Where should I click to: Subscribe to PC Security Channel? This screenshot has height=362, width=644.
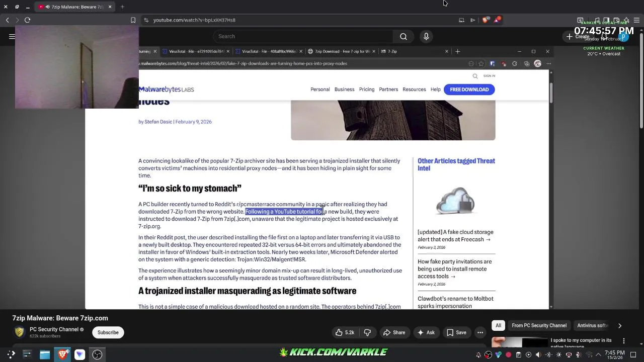pyautogui.click(x=108, y=332)
